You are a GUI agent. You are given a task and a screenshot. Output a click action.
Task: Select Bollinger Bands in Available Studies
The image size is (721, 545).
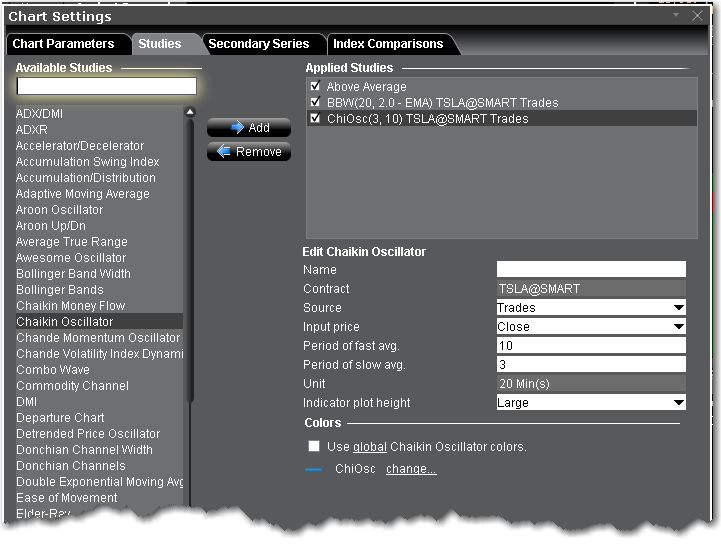pyautogui.click(x=59, y=290)
